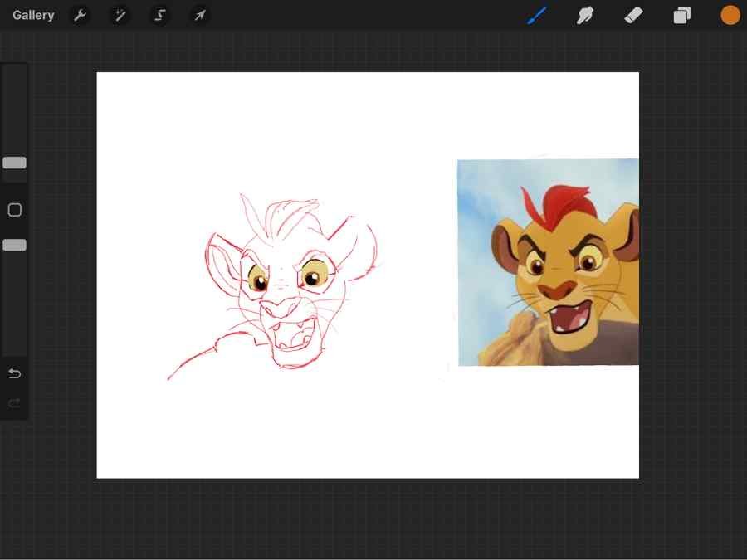747x560 pixels.
Task: Activate the Selection tool
Action: click(x=160, y=15)
